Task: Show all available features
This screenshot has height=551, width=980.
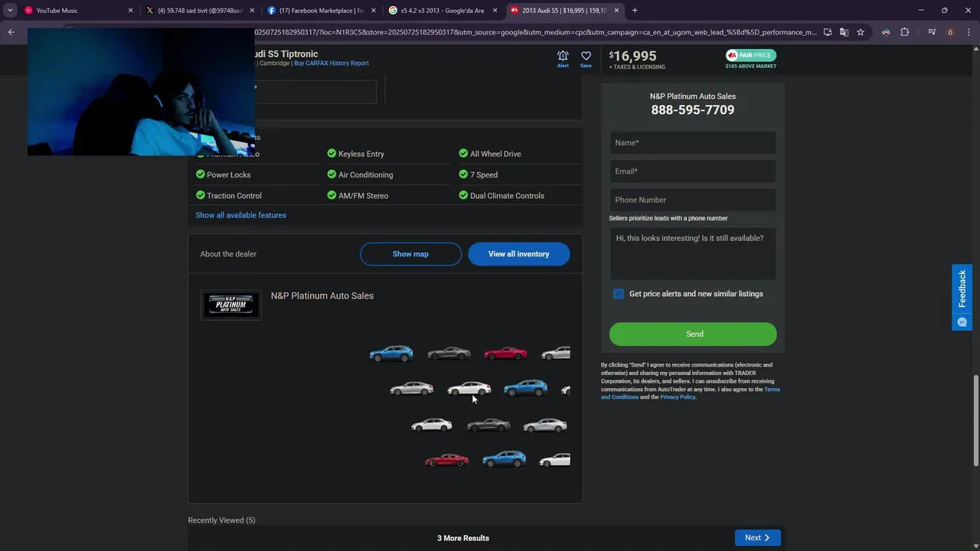Action: 240,215
